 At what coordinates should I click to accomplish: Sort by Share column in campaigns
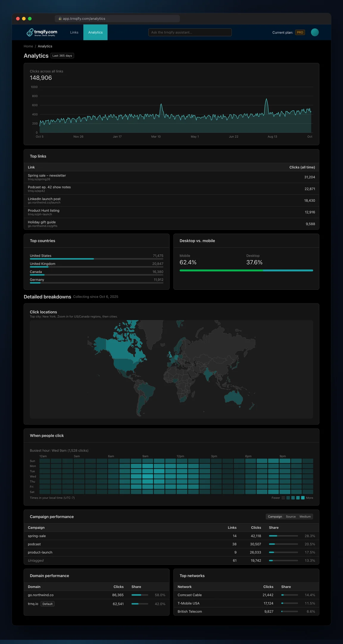pyautogui.click(x=274, y=527)
